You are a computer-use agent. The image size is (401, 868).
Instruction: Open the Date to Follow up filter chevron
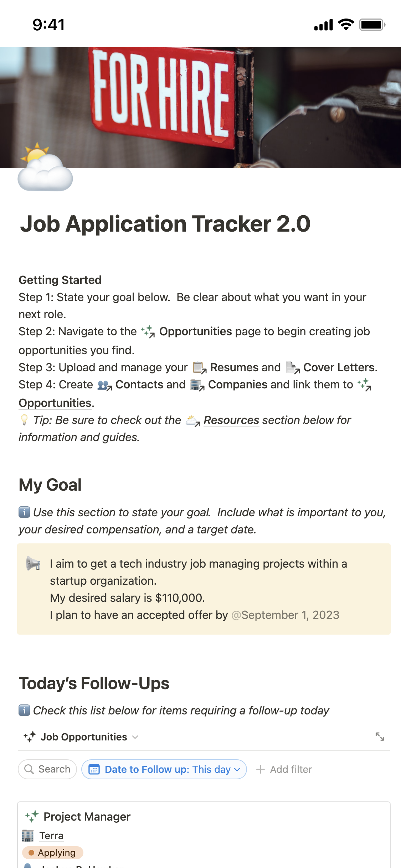point(237,770)
